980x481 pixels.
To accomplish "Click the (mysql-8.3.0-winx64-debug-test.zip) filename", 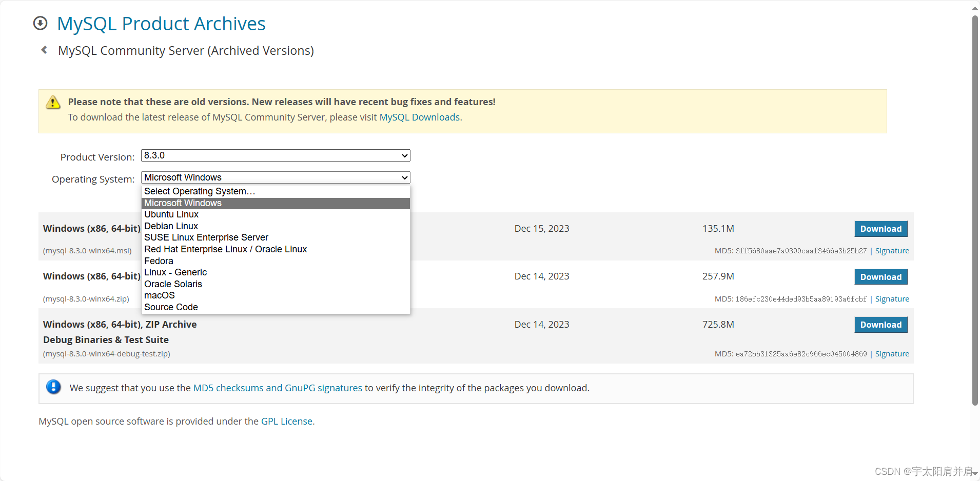I will [107, 354].
